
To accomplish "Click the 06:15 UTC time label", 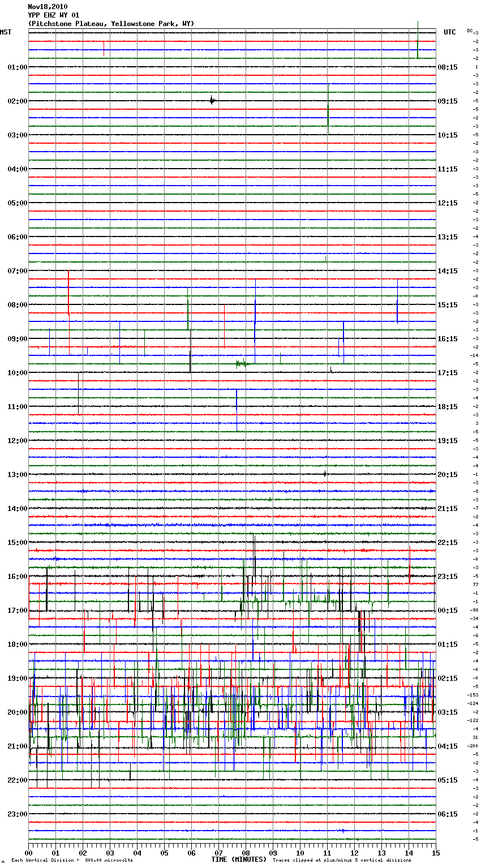I will point(448,814).
